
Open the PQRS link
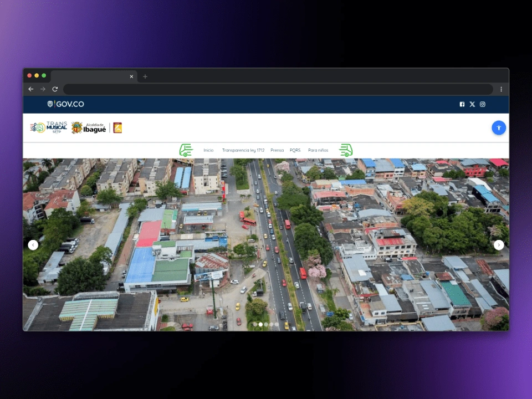pyautogui.click(x=295, y=150)
